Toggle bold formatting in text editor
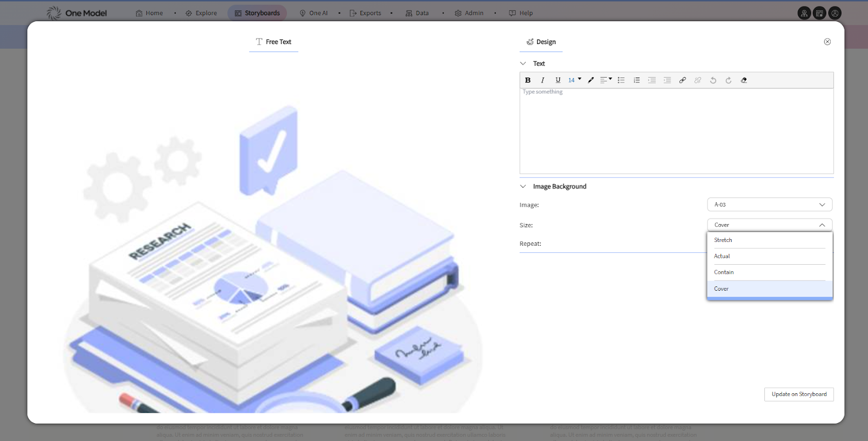The image size is (868, 441). [527, 80]
